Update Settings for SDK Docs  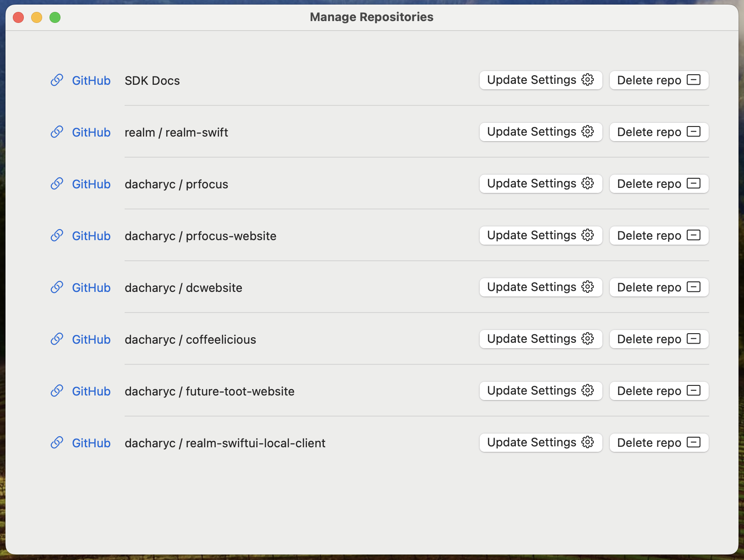click(541, 80)
